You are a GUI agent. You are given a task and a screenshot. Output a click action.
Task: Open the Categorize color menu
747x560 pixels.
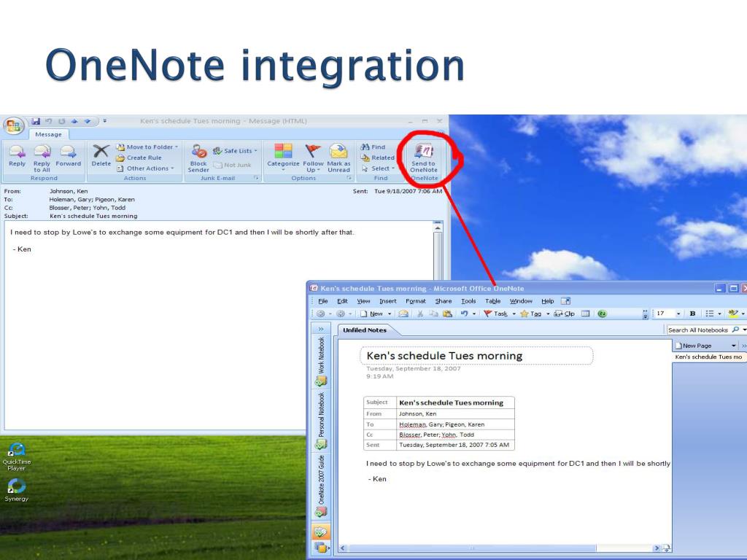tap(283, 157)
